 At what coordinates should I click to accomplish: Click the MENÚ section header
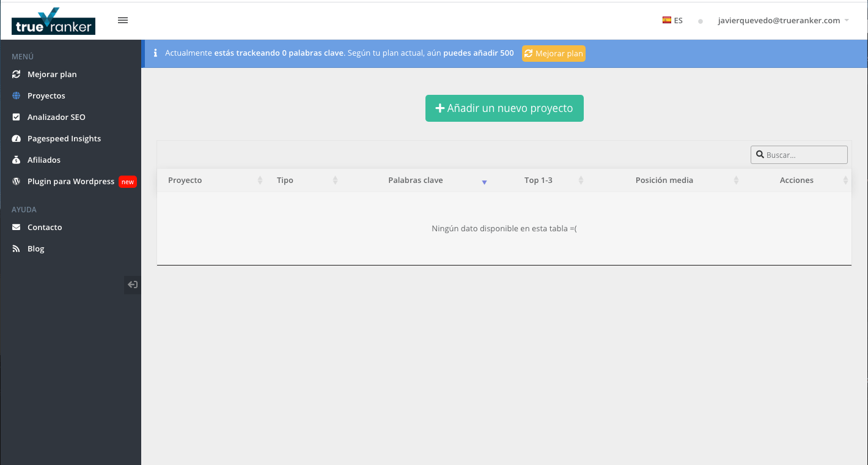click(21, 56)
